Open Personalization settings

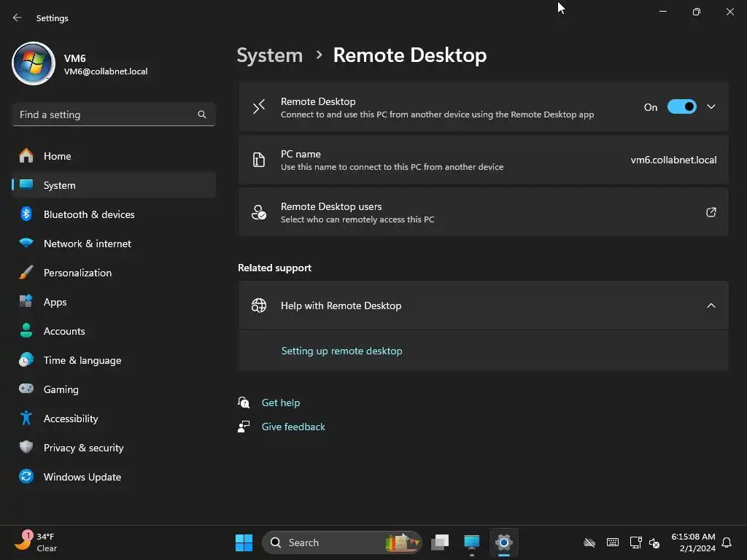coord(113,273)
